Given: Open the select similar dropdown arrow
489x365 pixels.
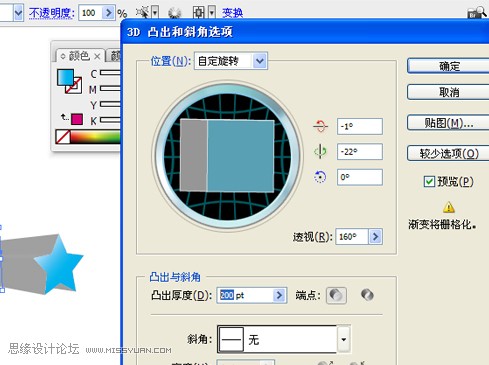Looking at the screenshot, I should click(155, 13).
